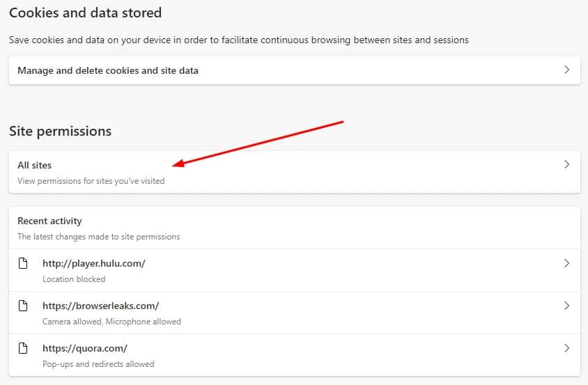Open the chevron for browserleaks.com entry
The image size is (588, 385).
pyautogui.click(x=566, y=306)
